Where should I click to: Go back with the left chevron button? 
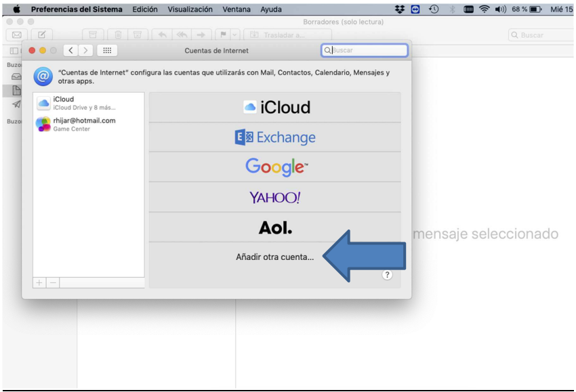point(72,50)
